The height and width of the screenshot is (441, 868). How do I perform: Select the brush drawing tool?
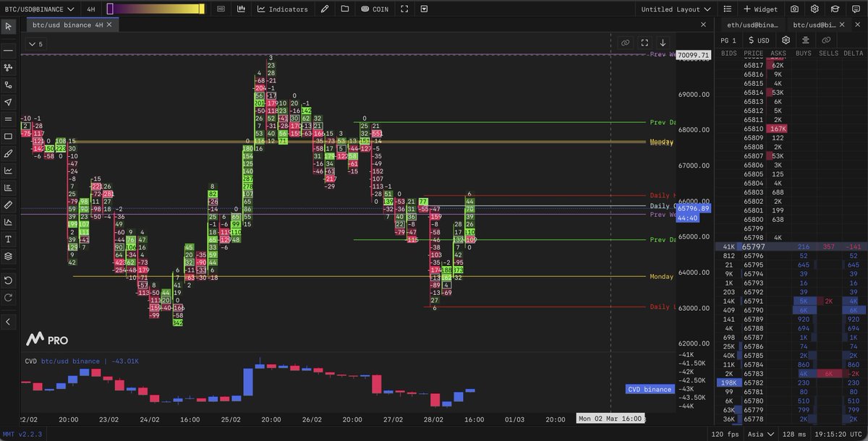tap(9, 153)
